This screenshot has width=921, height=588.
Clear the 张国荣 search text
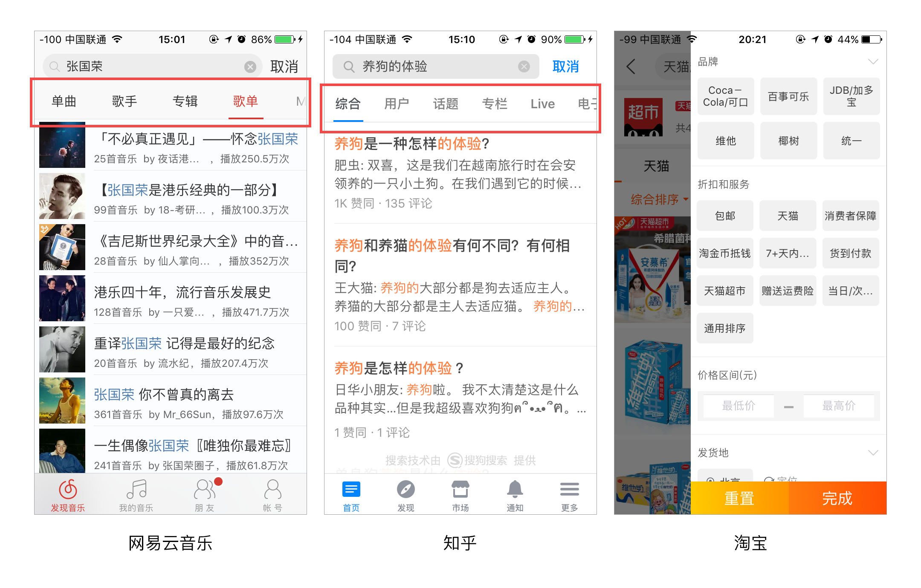click(x=250, y=66)
